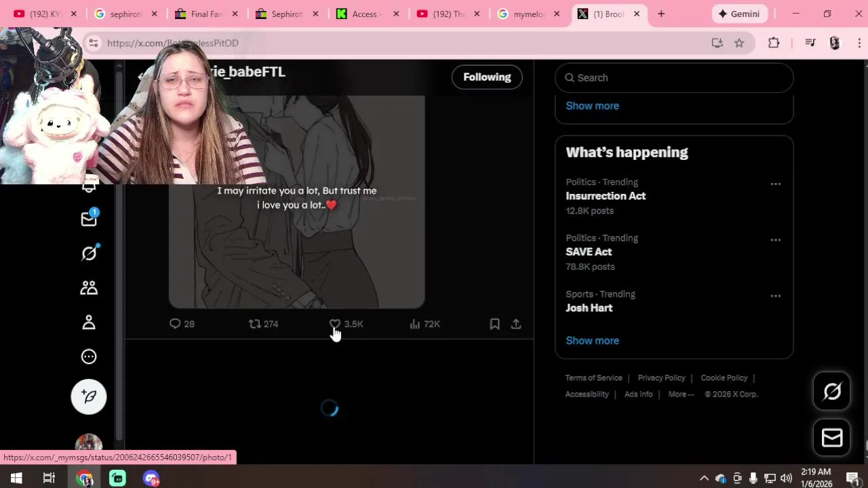868x488 pixels.
Task: Open Communities icon in X sidebar
Action: click(89, 287)
